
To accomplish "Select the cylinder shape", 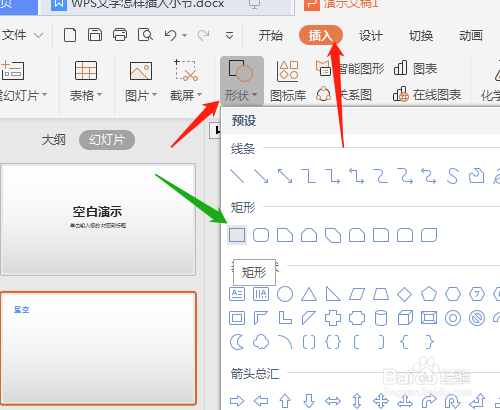I will click(x=381, y=318).
